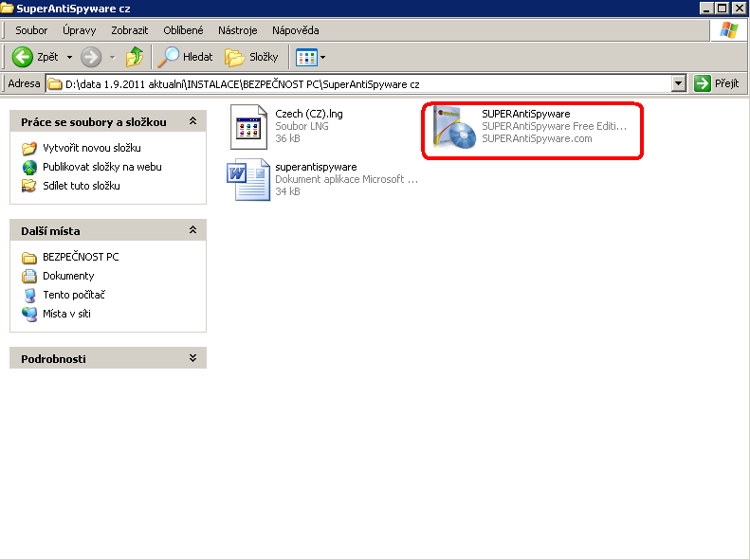The width and height of the screenshot is (750, 560).
Task: Open the Zpět history dropdown arrow
Action: coord(69,58)
